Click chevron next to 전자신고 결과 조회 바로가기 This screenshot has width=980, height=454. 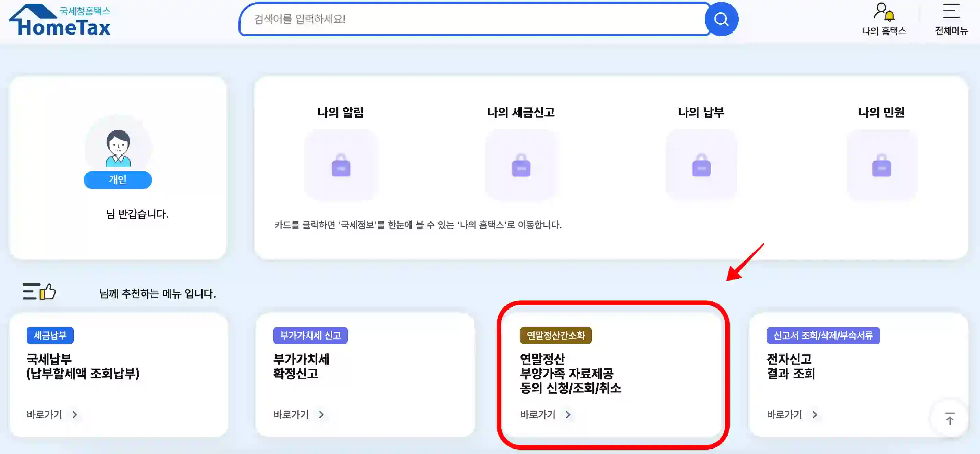pyautogui.click(x=814, y=415)
